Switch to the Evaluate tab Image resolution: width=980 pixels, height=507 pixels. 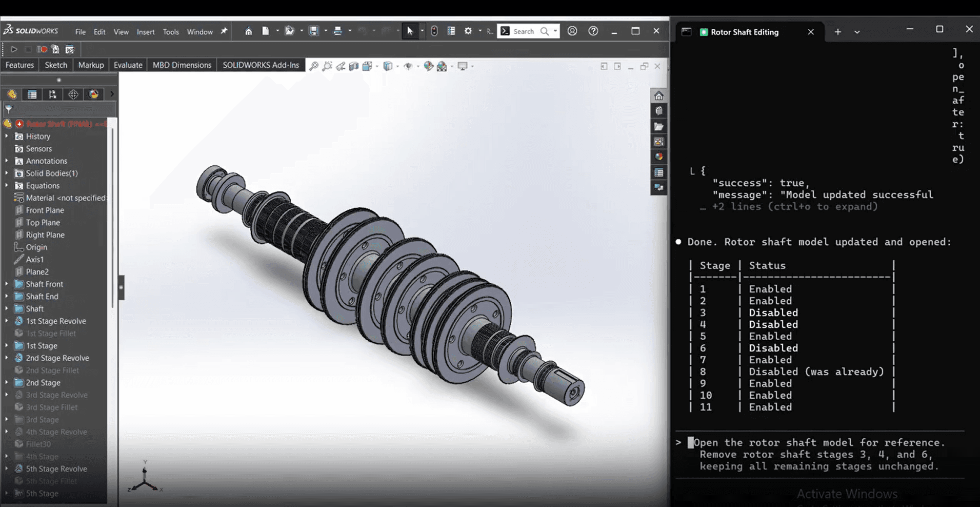pos(128,65)
